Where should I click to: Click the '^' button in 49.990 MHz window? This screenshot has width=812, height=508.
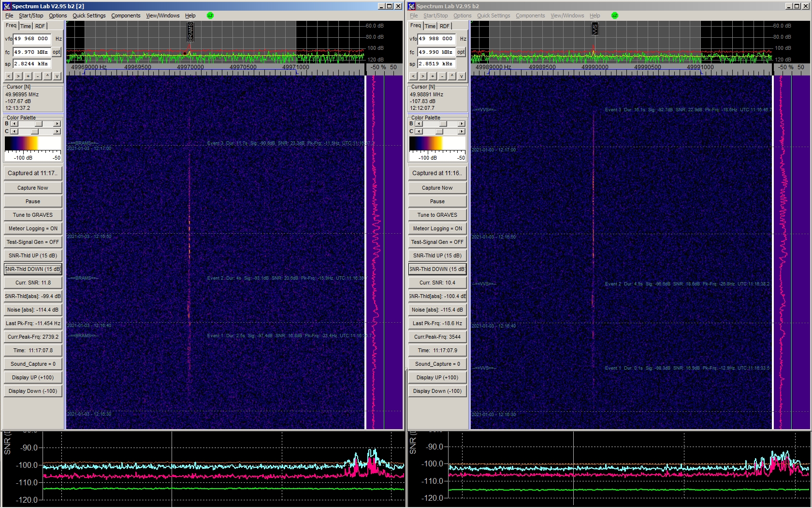[x=452, y=76]
